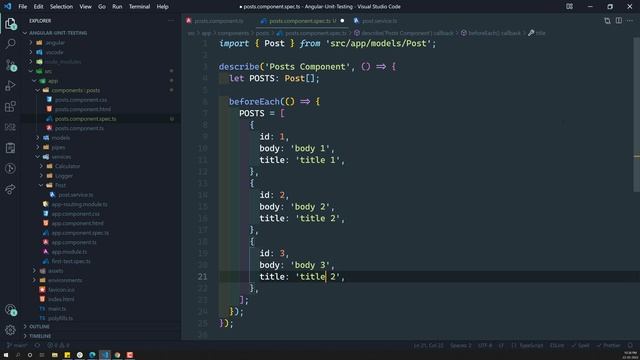Expand the TIMELINE section
The width and height of the screenshot is (640, 360).
pyautogui.click(x=37, y=336)
